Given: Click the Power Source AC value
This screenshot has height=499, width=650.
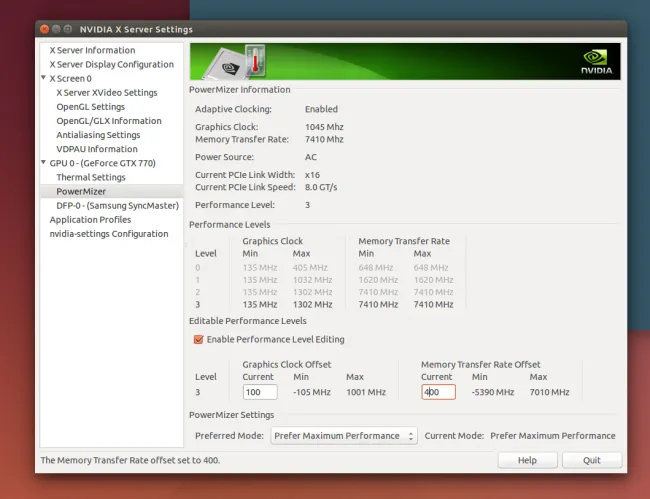Looking at the screenshot, I should tap(310, 157).
